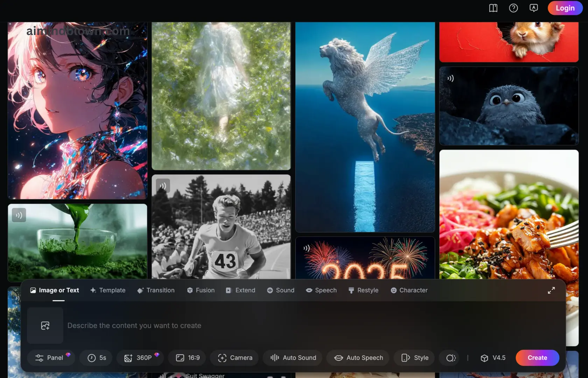Open the 5s duration dropdown

click(97, 358)
